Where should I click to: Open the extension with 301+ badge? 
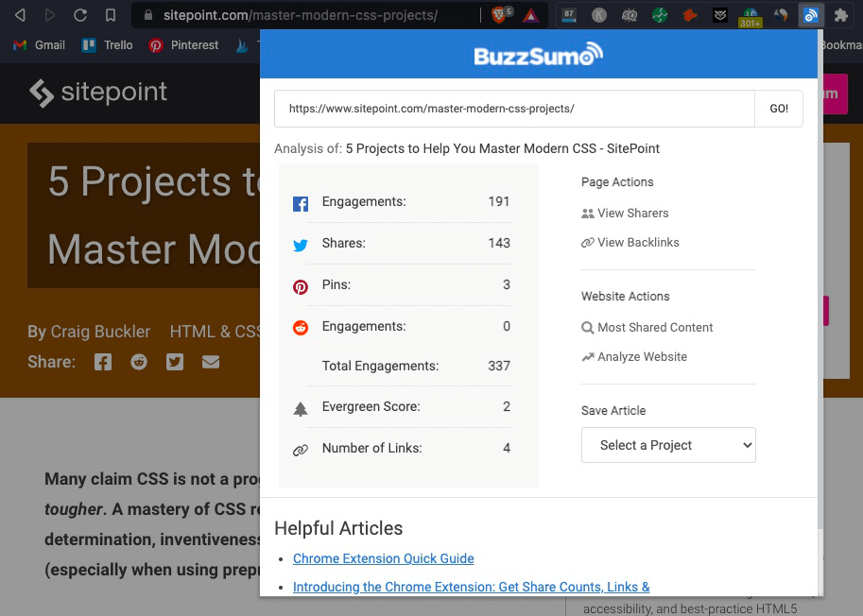751,17
